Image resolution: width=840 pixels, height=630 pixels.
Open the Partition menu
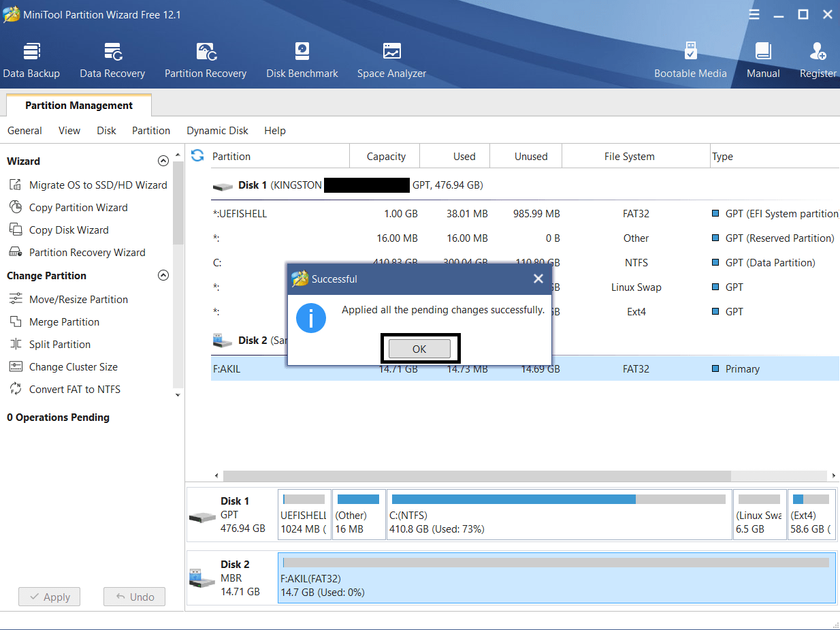pos(151,131)
